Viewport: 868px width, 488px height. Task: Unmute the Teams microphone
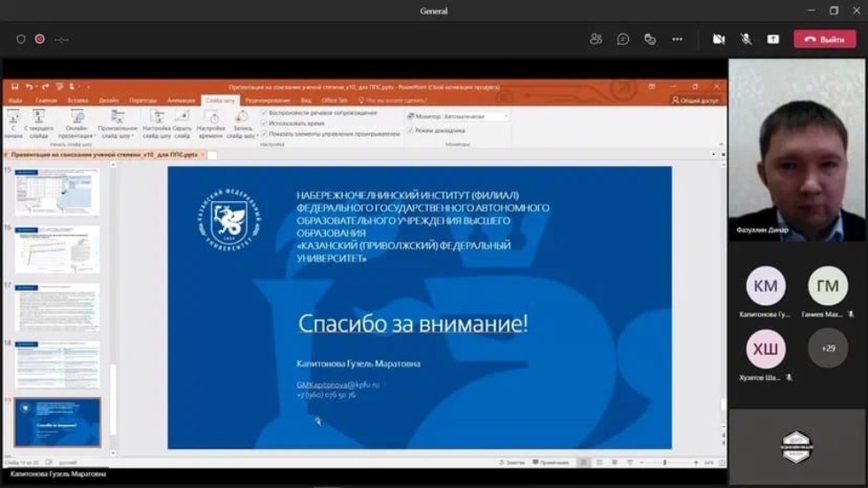[x=746, y=39]
